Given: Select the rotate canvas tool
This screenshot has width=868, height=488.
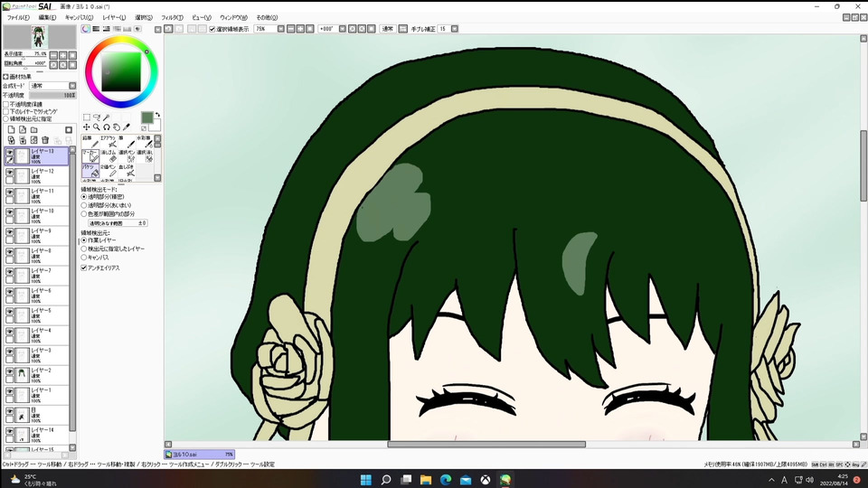Looking at the screenshot, I should coord(107,127).
